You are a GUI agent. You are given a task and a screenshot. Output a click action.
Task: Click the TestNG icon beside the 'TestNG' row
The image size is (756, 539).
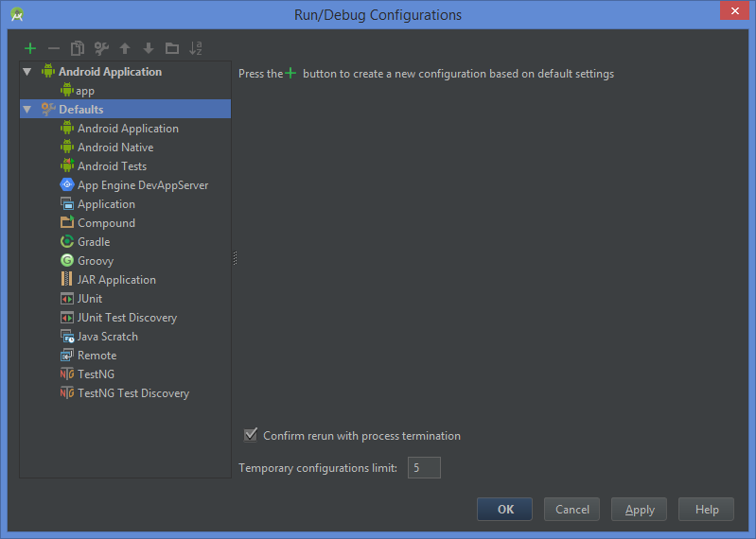tap(67, 374)
